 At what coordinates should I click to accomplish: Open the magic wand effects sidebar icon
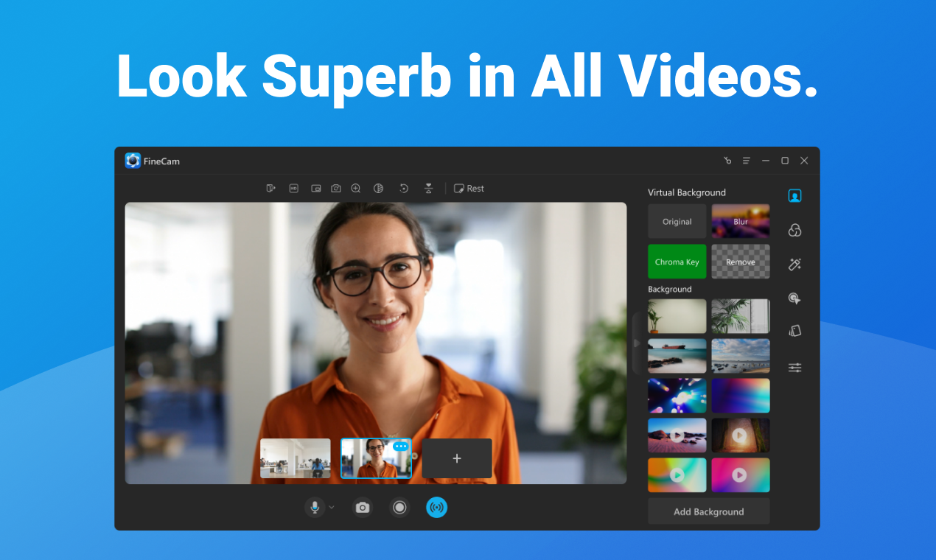pyautogui.click(x=794, y=265)
